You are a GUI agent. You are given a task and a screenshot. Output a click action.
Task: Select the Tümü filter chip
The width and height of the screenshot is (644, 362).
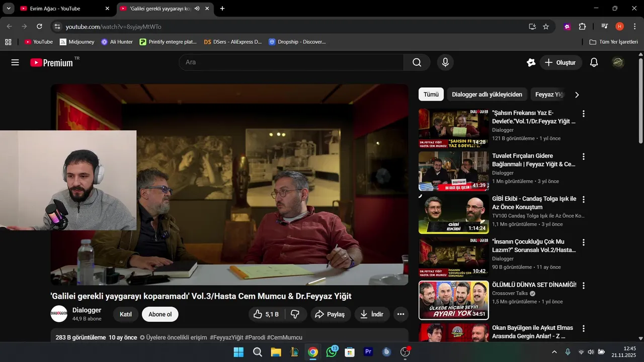[431, 95]
